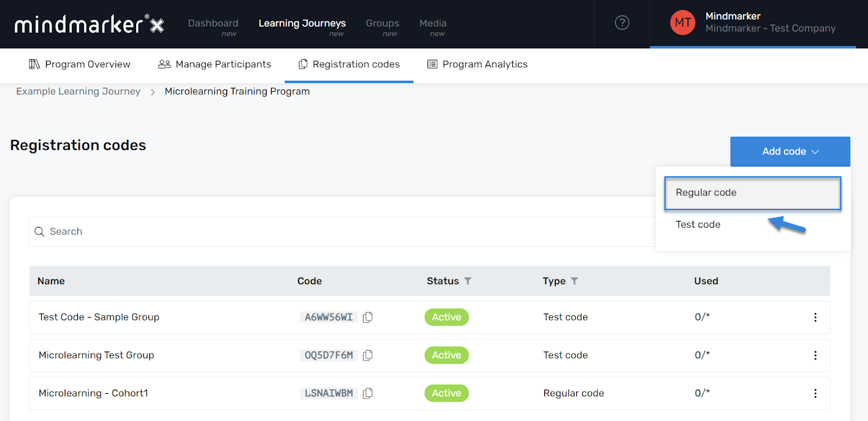The image size is (868, 421).
Task: Click the Used column header
Action: pos(706,281)
